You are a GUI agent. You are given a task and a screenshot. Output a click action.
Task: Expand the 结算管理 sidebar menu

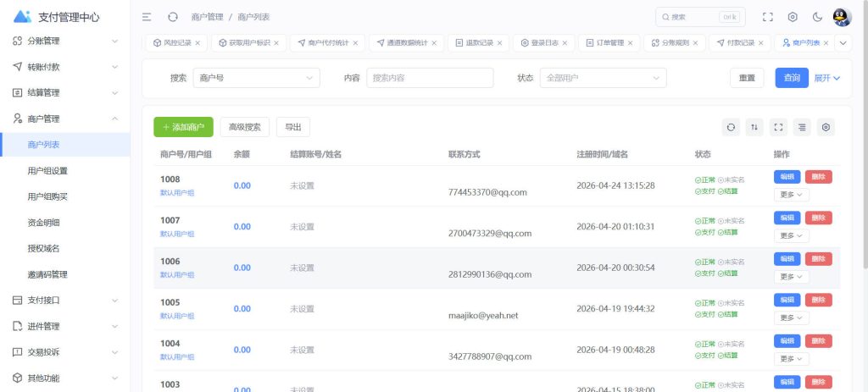[64, 93]
